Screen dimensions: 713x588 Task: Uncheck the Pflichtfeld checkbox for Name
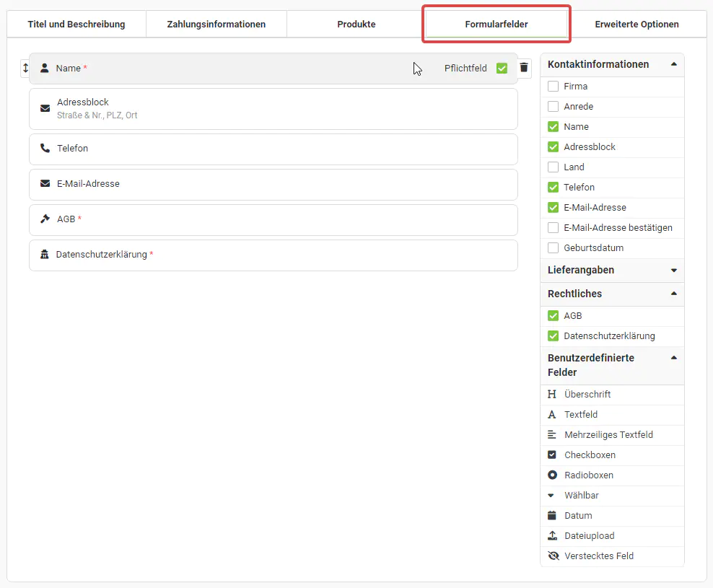click(x=502, y=69)
